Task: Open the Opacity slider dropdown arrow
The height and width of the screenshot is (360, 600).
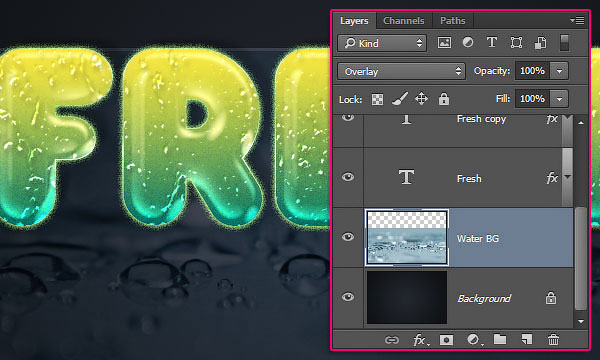Action: [559, 71]
